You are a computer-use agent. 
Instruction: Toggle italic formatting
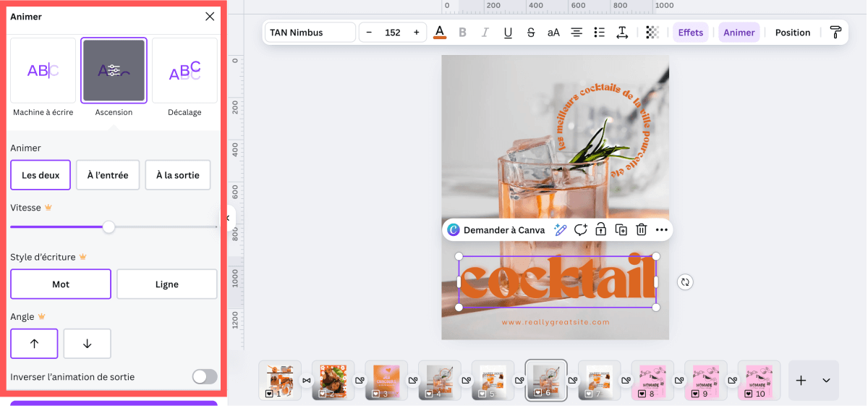click(x=485, y=33)
